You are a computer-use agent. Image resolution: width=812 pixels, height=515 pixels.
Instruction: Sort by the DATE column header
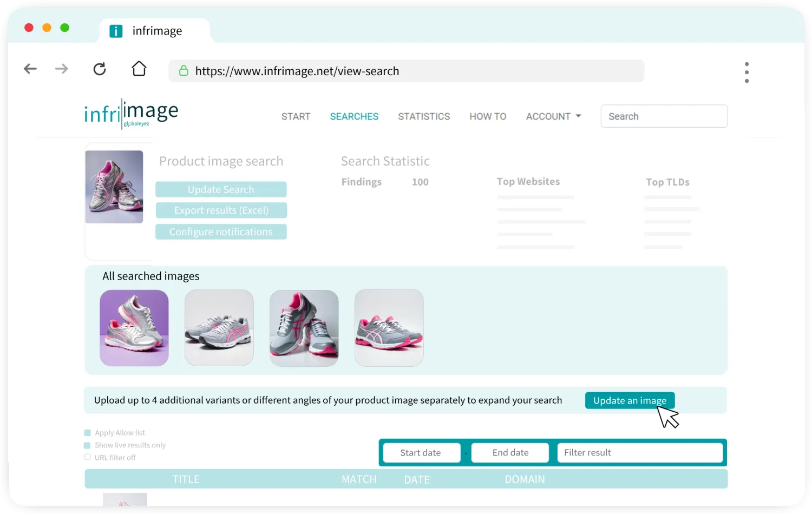click(417, 479)
